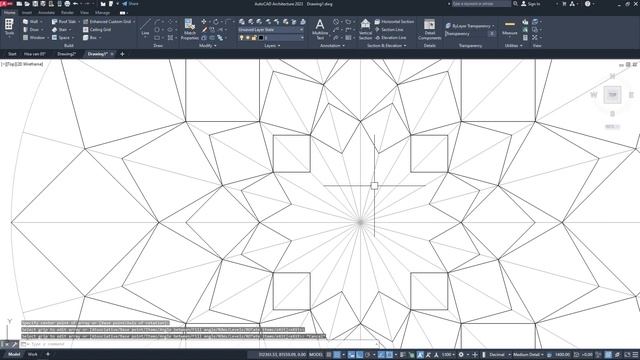The width and height of the screenshot is (640, 360).
Task: Open the customize gear in status bar
Action: point(461,355)
